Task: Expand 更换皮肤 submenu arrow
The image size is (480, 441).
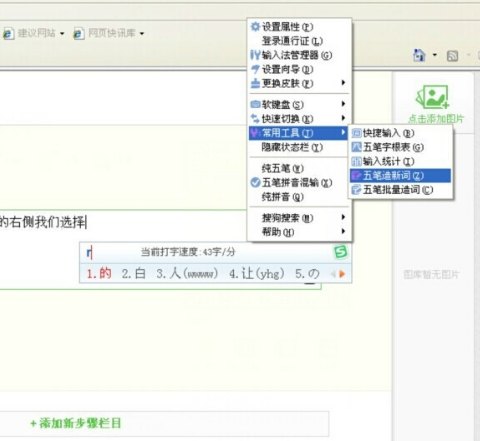Action: tap(343, 83)
